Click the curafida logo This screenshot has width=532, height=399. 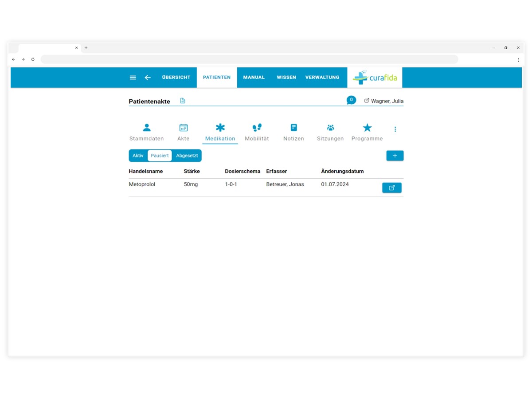click(375, 78)
